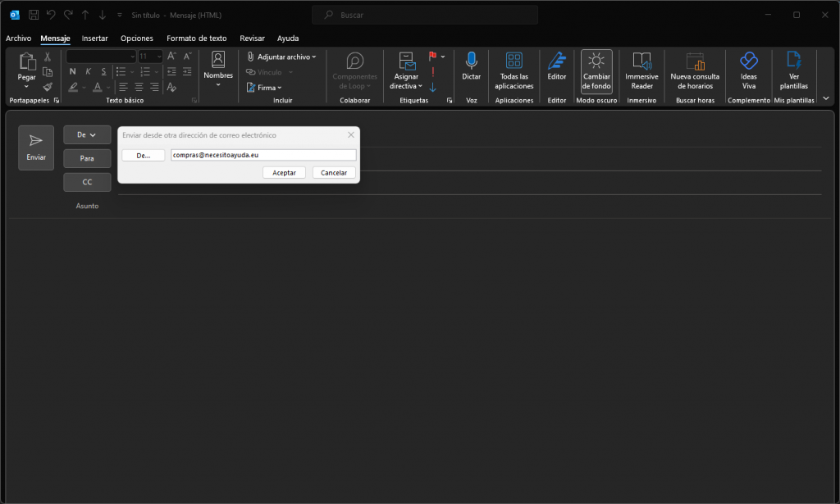Switch to the Revisar tab

click(253, 39)
